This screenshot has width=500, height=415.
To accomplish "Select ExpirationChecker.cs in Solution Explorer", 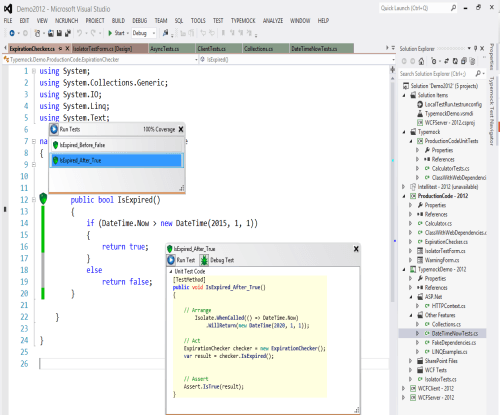I will 446,242.
